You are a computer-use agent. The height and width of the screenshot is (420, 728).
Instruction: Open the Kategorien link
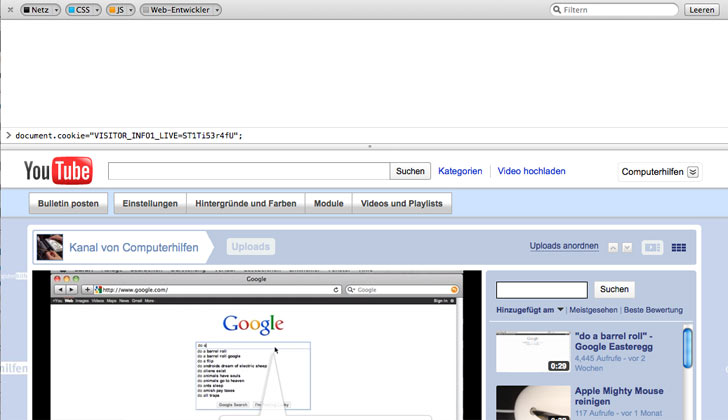pos(460,171)
